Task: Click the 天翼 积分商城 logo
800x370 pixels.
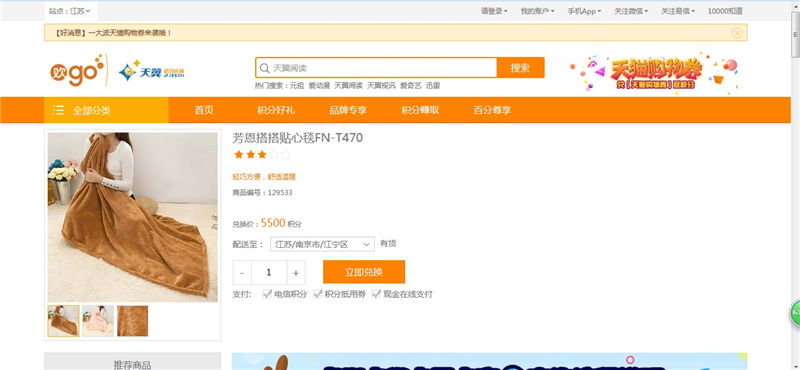Action: [151, 71]
